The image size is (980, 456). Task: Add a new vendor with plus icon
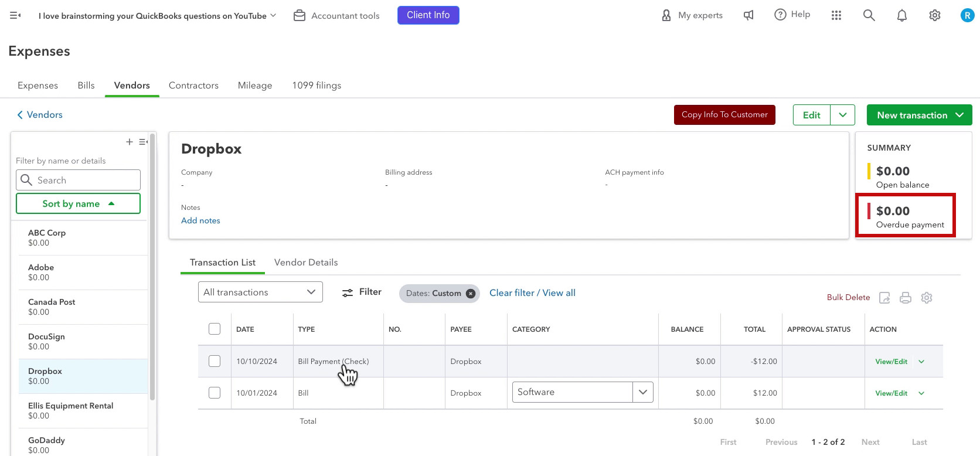tap(130, 142)
